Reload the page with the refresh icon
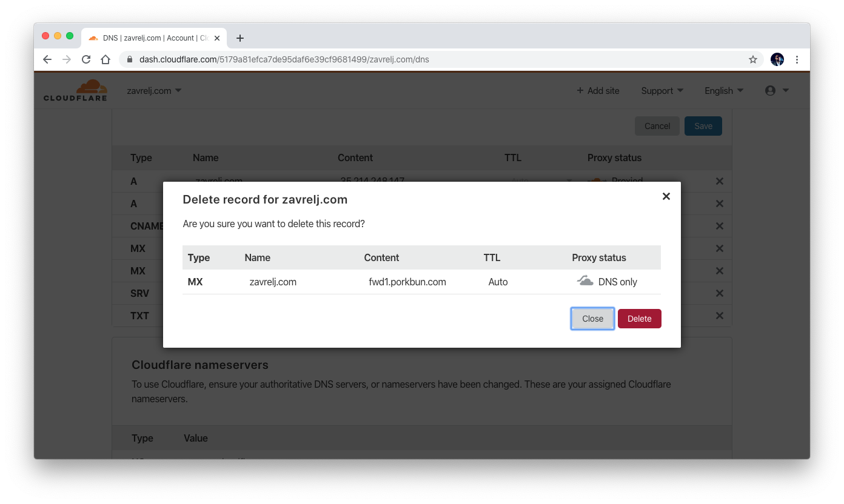Image resolution: width=844 pixels, height=504 pixels. (86, 59)
